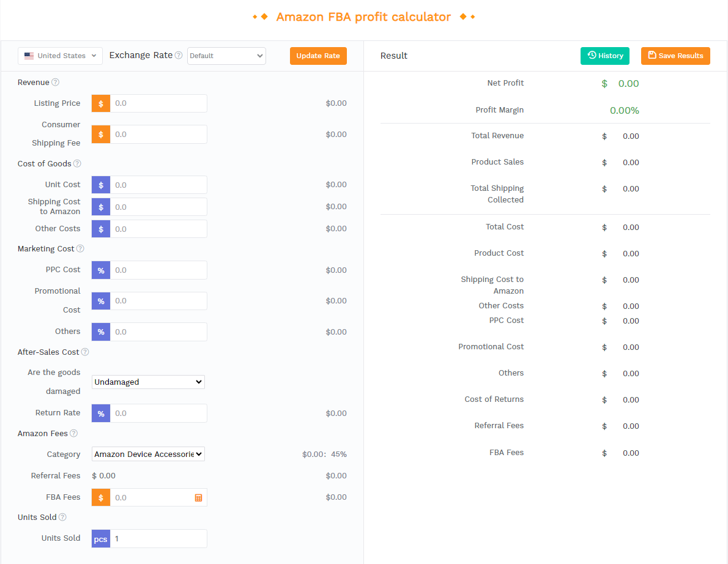The image size is (728, 564).
Task: Click the 'Cost of Returns' result label
Action: click(494, 399)
